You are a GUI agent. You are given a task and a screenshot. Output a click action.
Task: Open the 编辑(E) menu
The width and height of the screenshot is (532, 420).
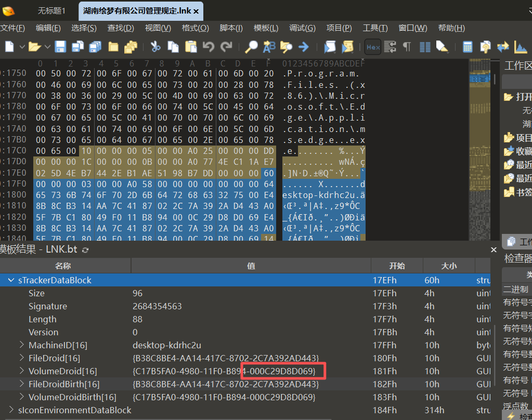pos(48,28)
